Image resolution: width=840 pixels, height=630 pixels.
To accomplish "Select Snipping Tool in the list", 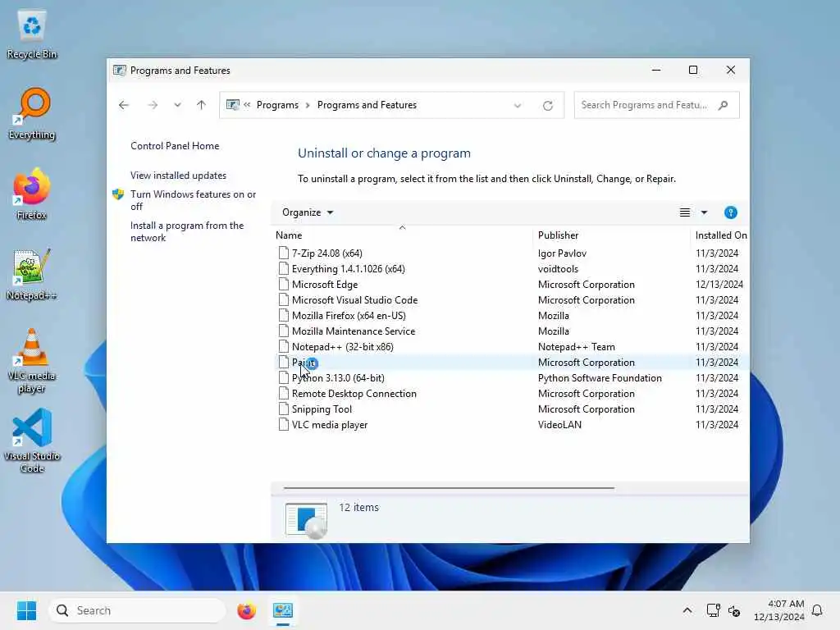I will click(x=512, y=409).
